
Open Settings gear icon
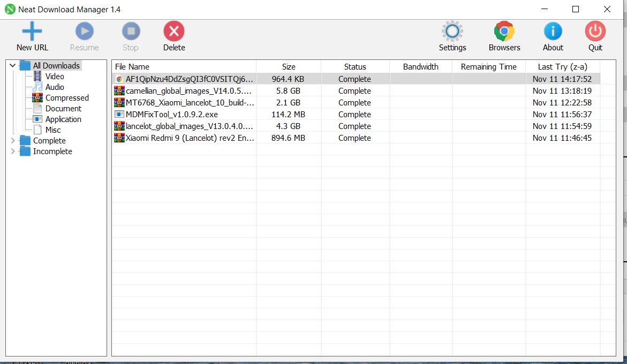[x=452, y=32]
